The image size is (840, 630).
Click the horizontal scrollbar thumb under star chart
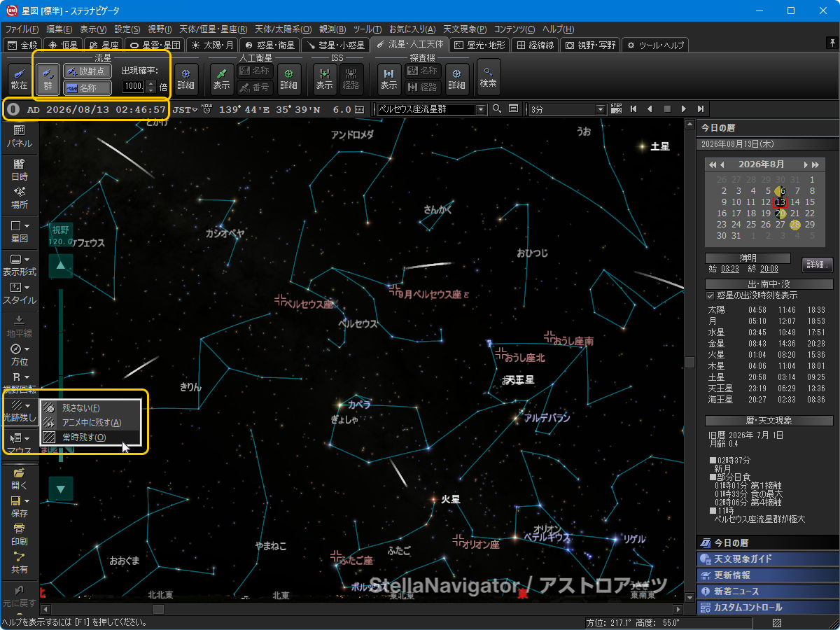click(159, 609)
